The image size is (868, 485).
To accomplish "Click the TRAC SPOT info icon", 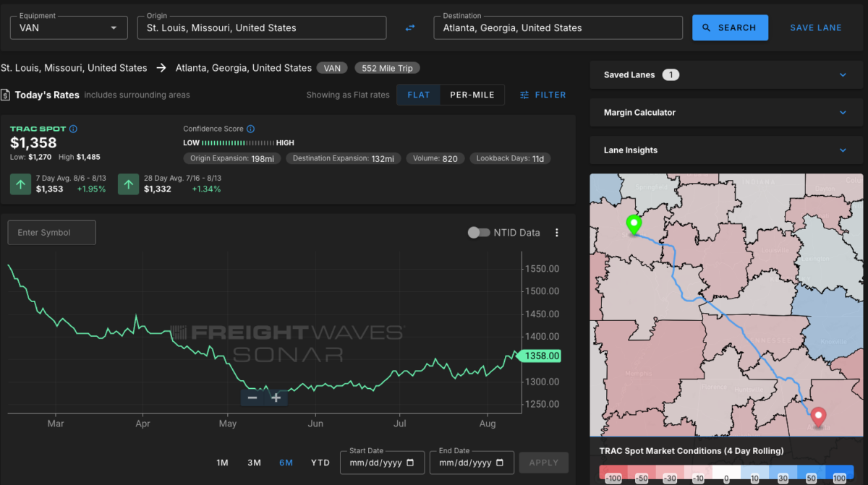I will pos(73,129).
